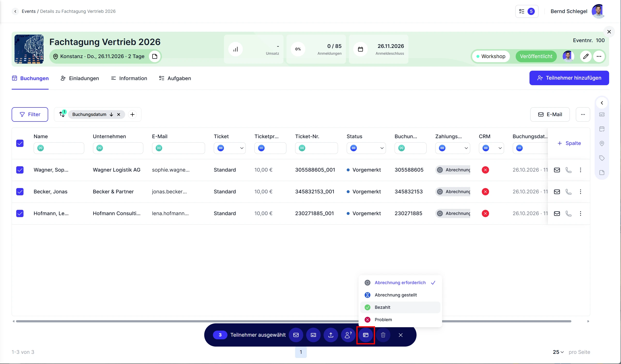Click the sort arrows icon
The width and height of the screenshot is (621, 364).
coord(62,114)
